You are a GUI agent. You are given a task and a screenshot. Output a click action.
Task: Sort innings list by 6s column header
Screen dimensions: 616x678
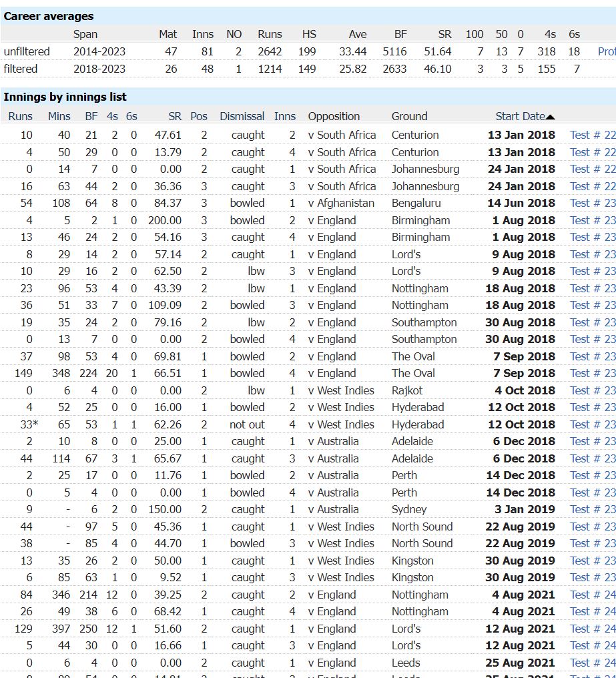point(131,116)
